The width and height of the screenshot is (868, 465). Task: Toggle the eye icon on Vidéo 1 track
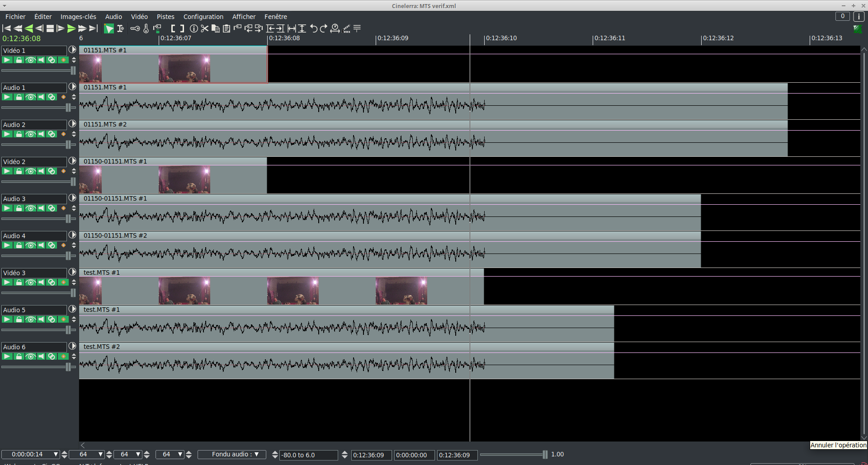30,60
